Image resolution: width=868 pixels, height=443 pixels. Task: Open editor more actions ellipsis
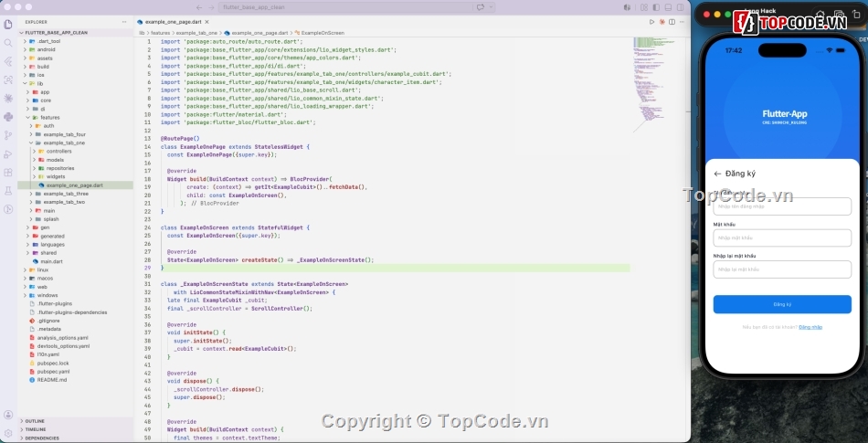(682, 22)
